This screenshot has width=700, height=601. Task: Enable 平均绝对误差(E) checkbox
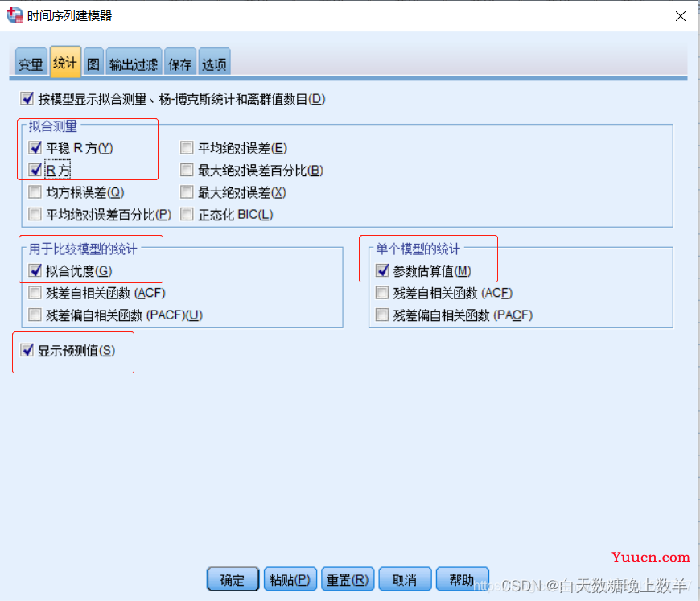point(187,148)
